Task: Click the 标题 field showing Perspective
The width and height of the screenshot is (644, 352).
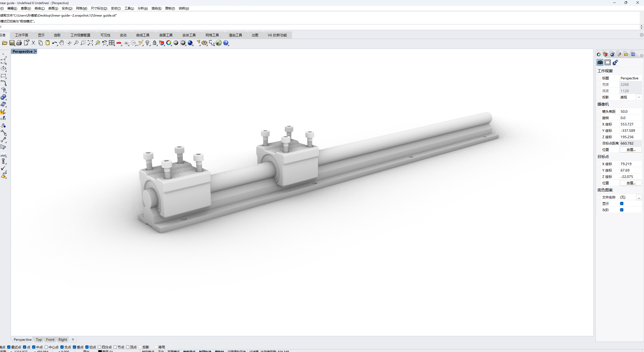Action: coord(631,78)
